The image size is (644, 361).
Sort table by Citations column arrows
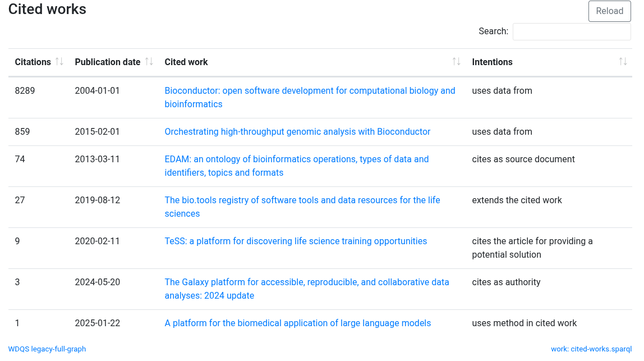click(59, 62)
